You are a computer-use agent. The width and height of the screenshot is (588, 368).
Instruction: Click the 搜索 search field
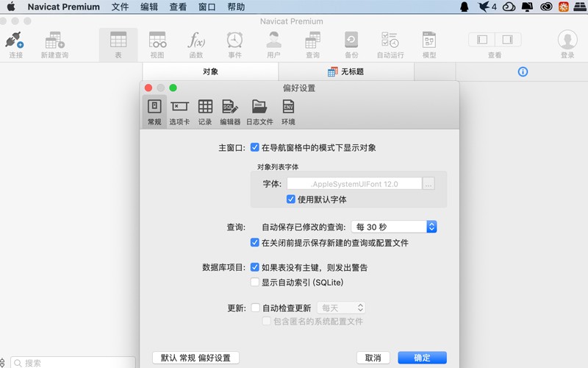(73, 363)
